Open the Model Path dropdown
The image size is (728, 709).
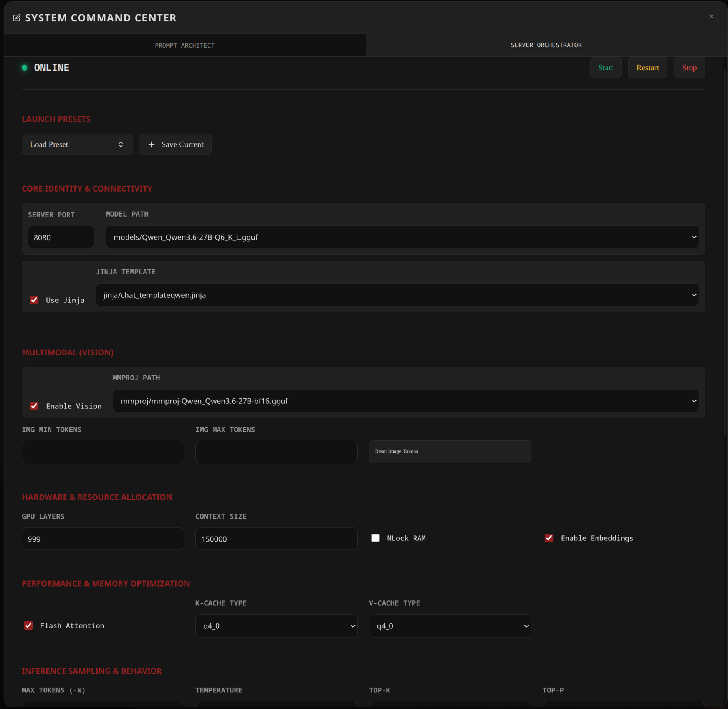pos(402,237)
